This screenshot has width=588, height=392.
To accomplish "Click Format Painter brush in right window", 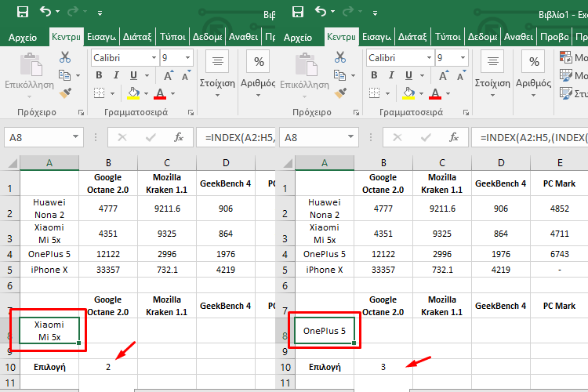I will tap(340, 93).
